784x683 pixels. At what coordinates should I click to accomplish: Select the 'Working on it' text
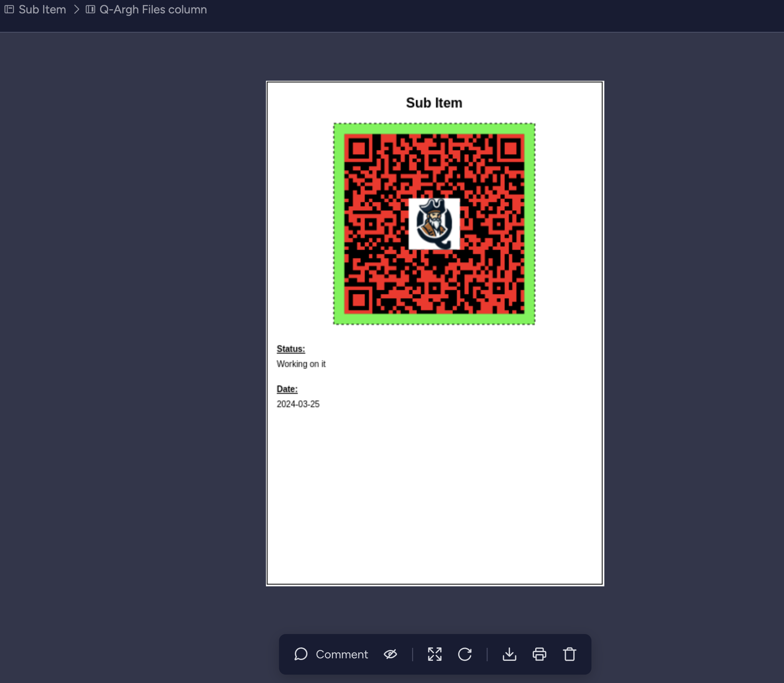pos(301,364)
